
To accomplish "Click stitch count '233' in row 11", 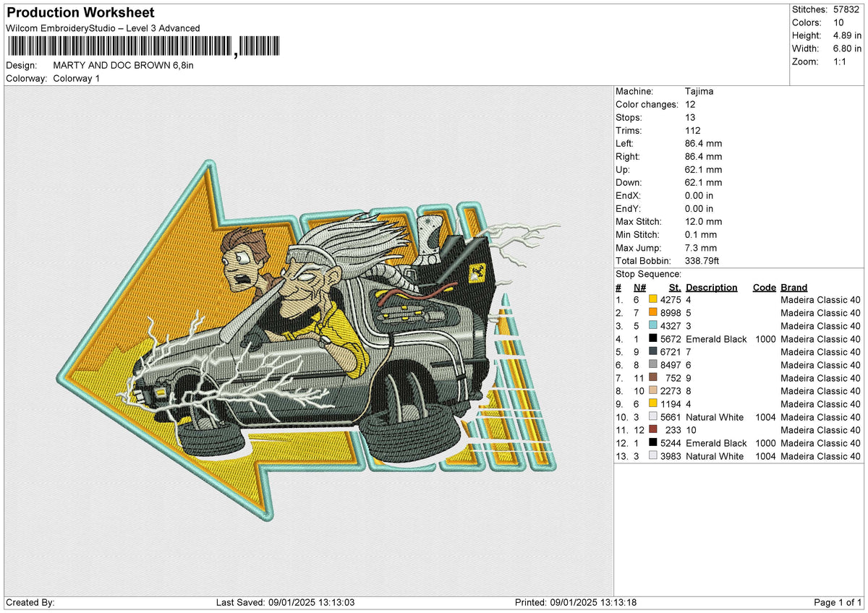I will coord(673,430).
